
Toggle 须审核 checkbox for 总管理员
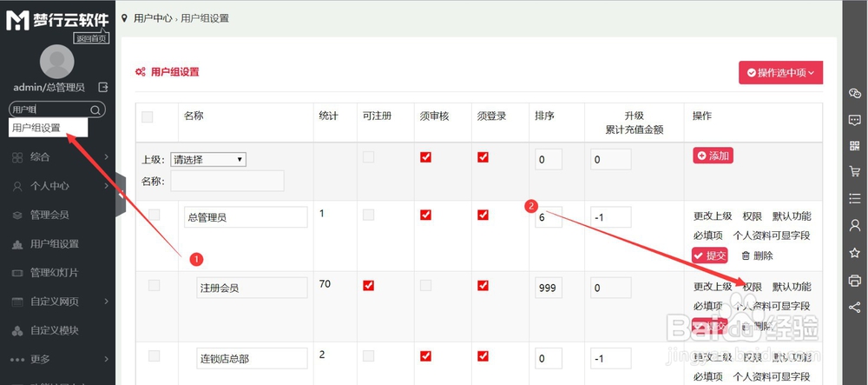[425, 215]
